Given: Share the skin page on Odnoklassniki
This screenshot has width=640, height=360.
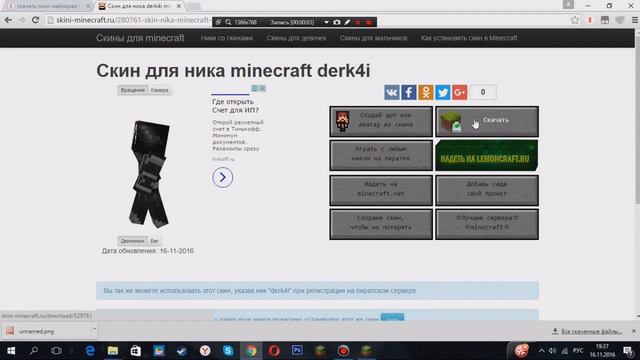Looking at the screenshot, I should [x=426, y=92].
